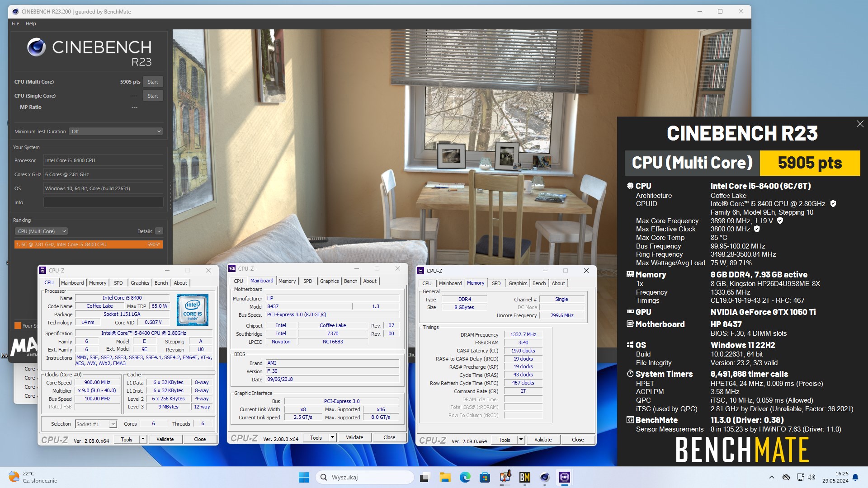Click the BIOS Version value F.30
Image resolution: width=868 pixels, height=488 pixels.
332,371
